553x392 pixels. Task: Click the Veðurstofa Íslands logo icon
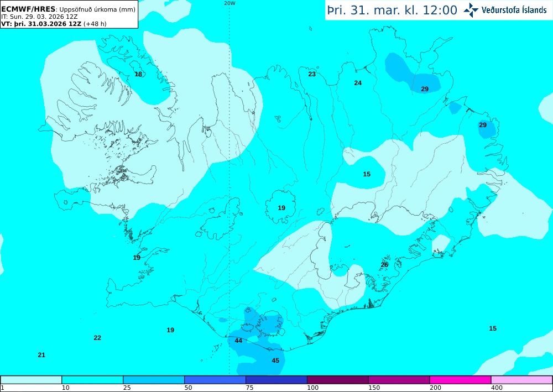(471, 10)
